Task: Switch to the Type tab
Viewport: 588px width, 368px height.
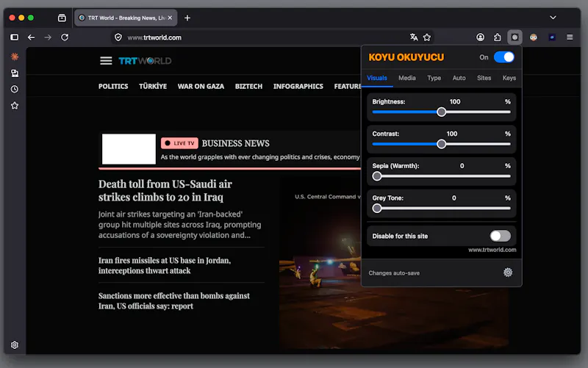Action: [434, 78]
